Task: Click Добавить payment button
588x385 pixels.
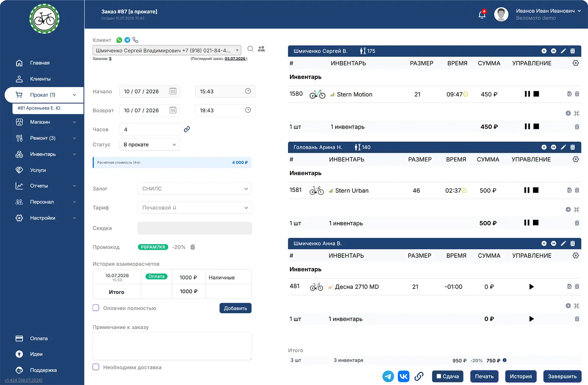Action: tap(236, 308)
